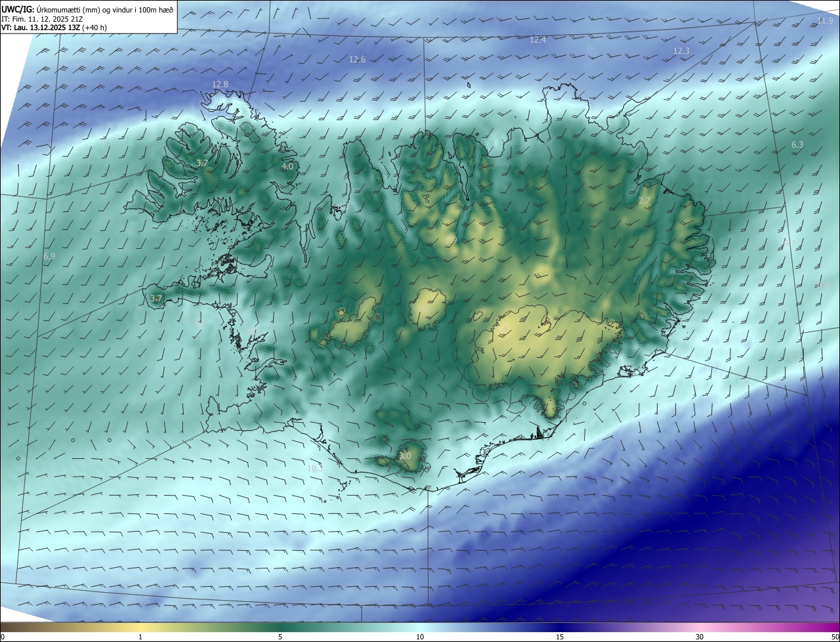Click the 3.7 value over the Westfjords
The width and height of the screenshot is (840, 642).
pyautogui.click(x=202, y=163)
